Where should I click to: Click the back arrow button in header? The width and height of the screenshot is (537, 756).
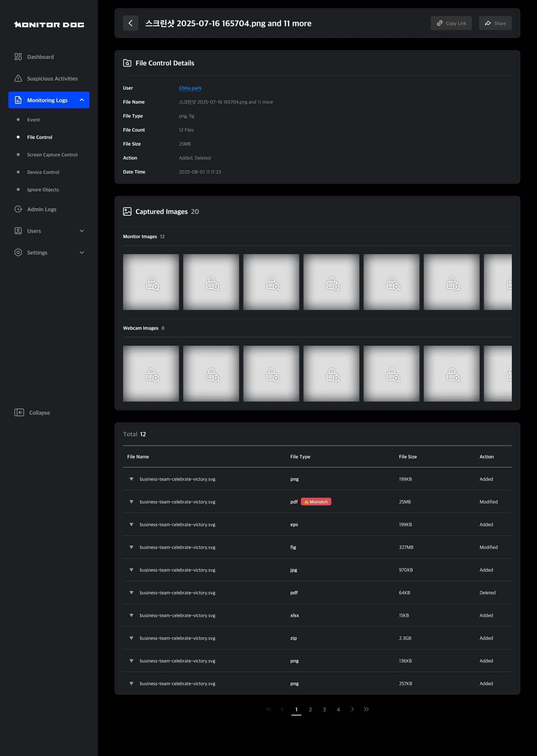[130, 23]
